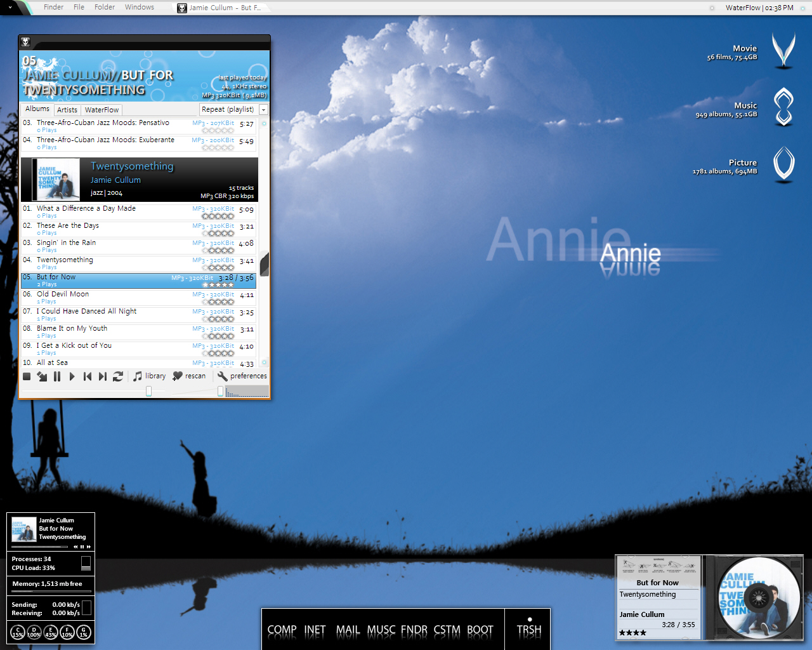Skip to previous track in player
Image resolution: width=812 pixels, height=650 pixels.
tap(88, 376)
